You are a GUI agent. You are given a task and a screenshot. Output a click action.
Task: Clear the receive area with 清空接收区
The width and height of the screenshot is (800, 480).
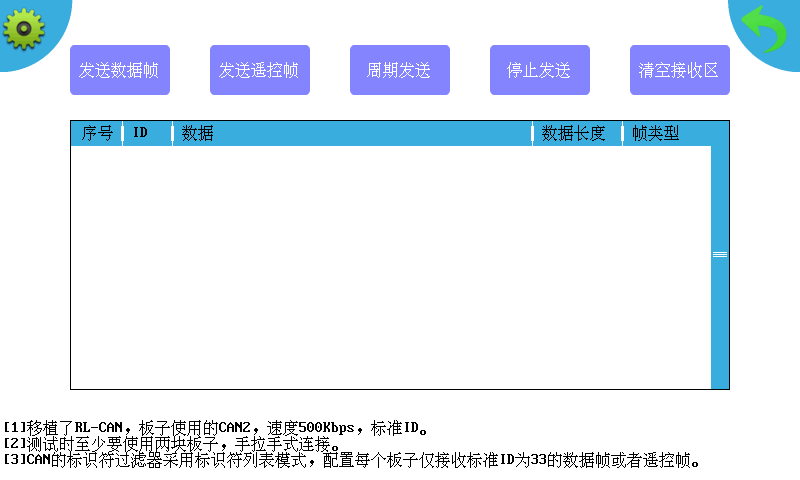pos(680,70)
